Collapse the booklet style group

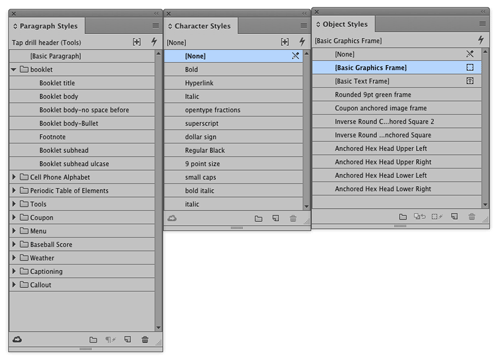(14, 70)
